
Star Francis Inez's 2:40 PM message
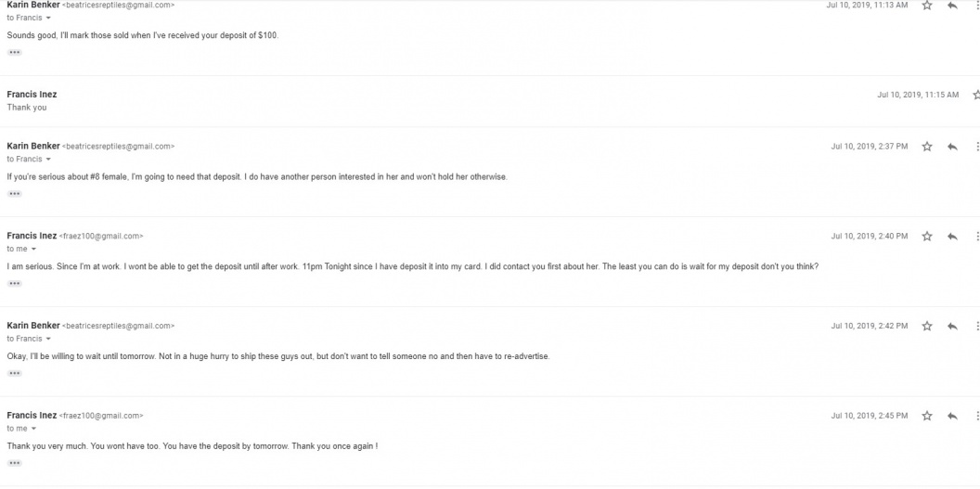[x=927, y=237]
